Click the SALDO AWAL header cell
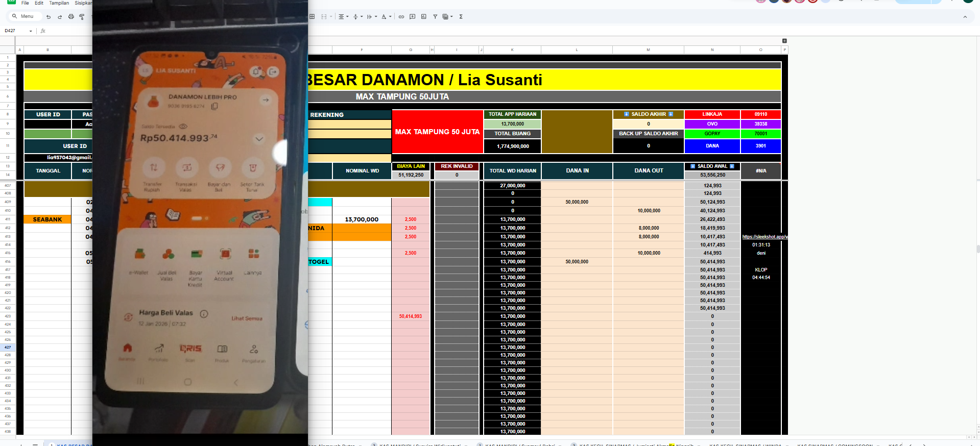 click(x=712, y=166)
